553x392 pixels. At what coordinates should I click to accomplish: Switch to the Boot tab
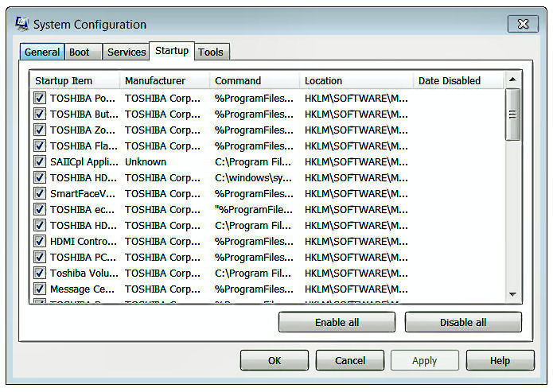(x=84, y=52)
